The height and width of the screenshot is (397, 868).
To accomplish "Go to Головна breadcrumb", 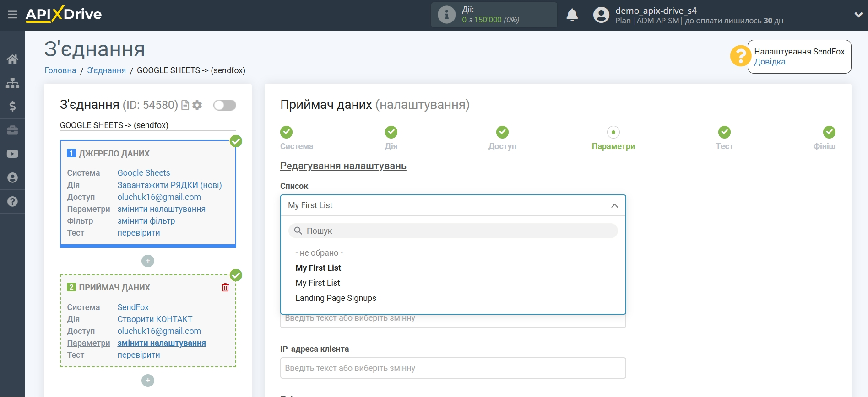I will [60, 70].
